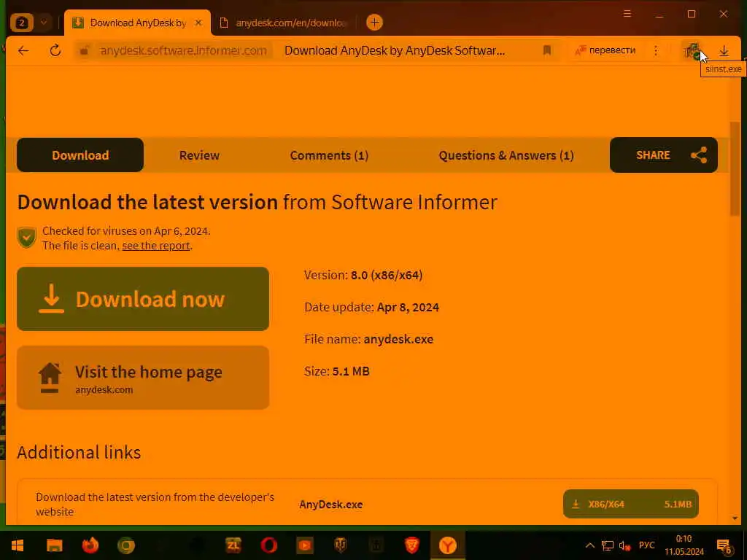Click the green Download now button
Viewport: 747px width, 560px height.
point(143,299)
